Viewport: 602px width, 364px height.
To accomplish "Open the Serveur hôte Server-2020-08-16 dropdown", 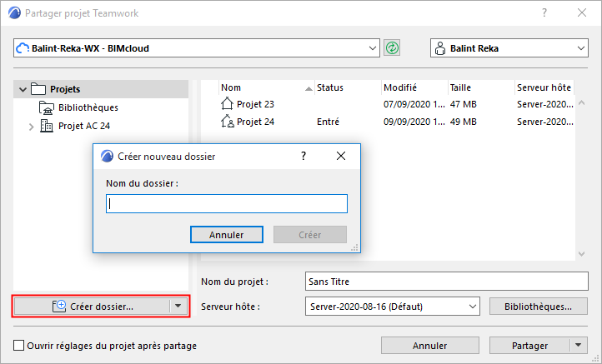I will point(472,307).
